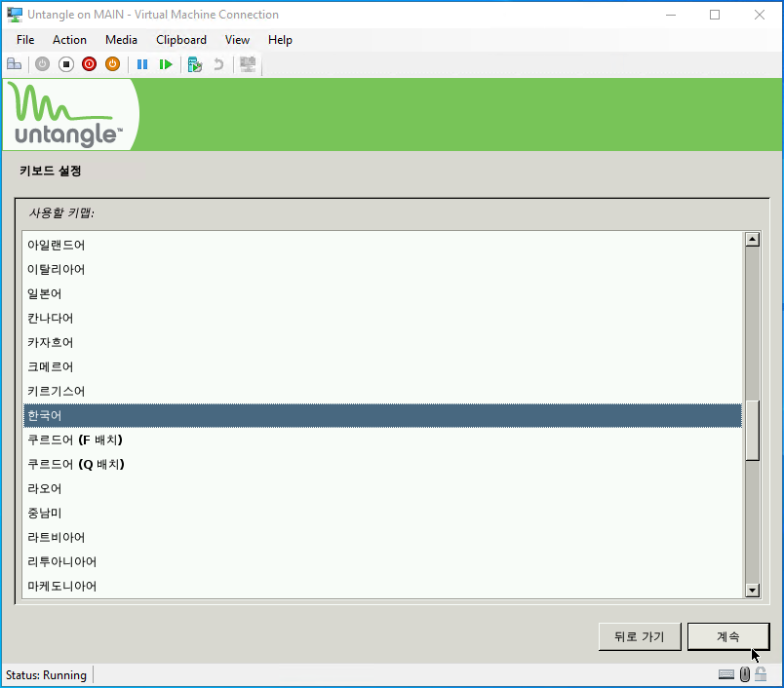Select 마케도니아어 keymap

pos(382,586)
